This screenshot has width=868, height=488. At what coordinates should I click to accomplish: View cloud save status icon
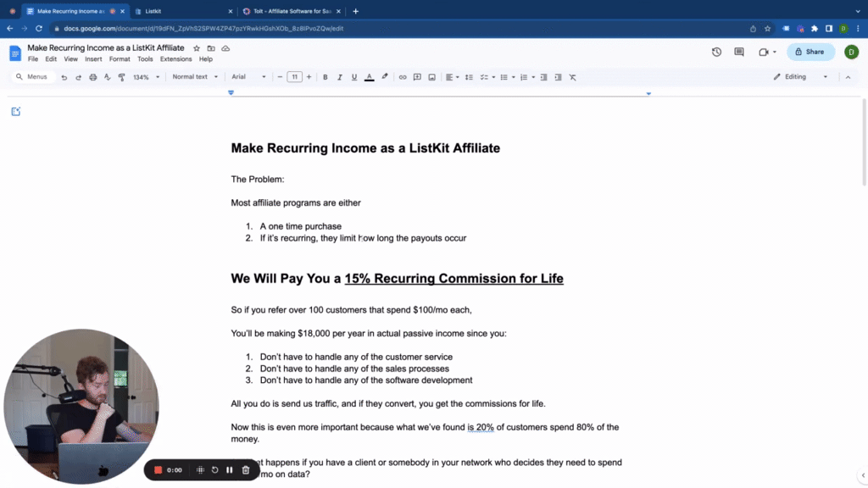[x=225, y=48]
